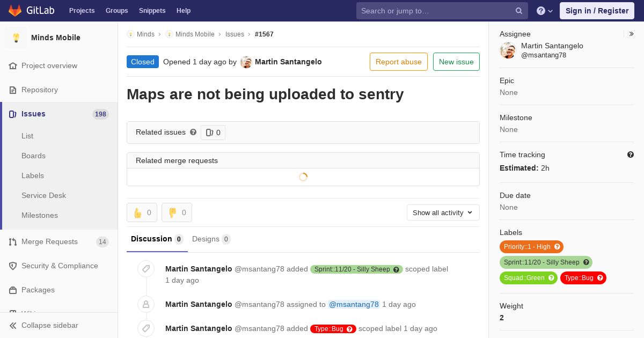The image size is (644, 338).
Task: Click the Security & Compliance shield icon
Action: (x=13, y=266)
